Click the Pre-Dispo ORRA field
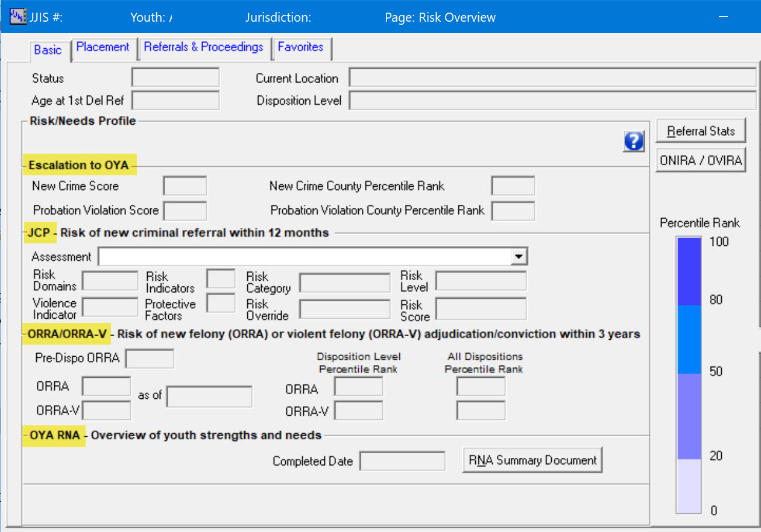 (150, 358)
